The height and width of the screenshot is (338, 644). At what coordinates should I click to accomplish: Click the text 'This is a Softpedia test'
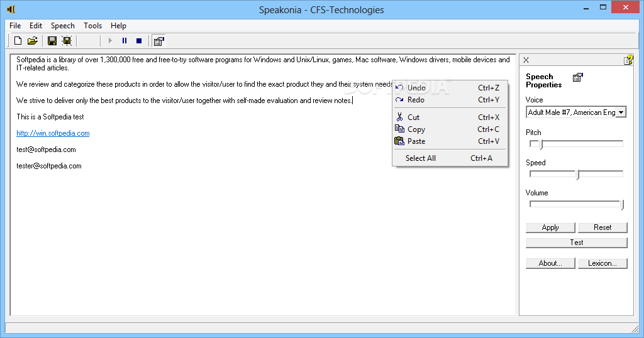(50, 117)
